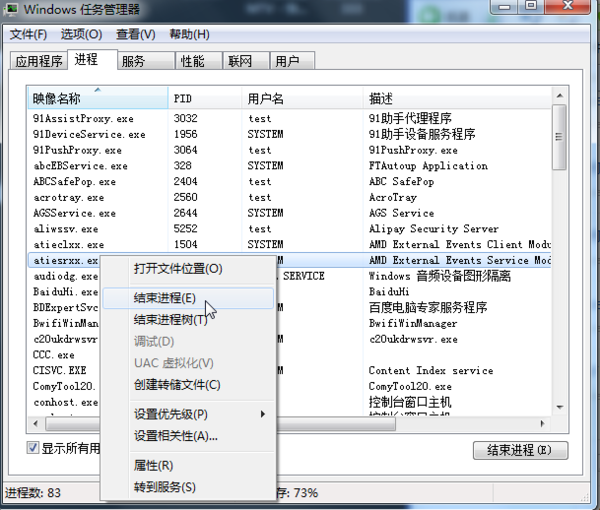600x510 pixels.
Task: Click the vertical scrollbar thumb
Action: (559, 137)
